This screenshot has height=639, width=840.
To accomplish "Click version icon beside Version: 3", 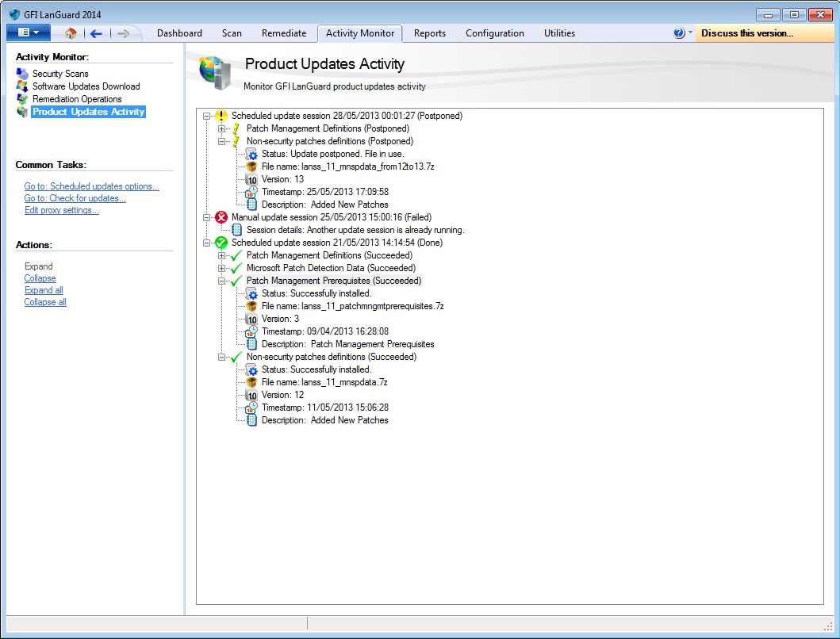I will click(251, 319).
